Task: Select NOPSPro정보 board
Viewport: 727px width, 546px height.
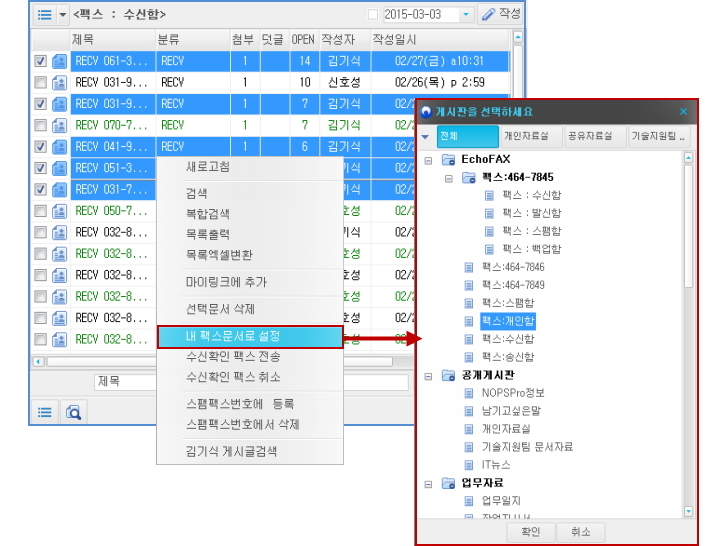Action: [x=513, y=393]
